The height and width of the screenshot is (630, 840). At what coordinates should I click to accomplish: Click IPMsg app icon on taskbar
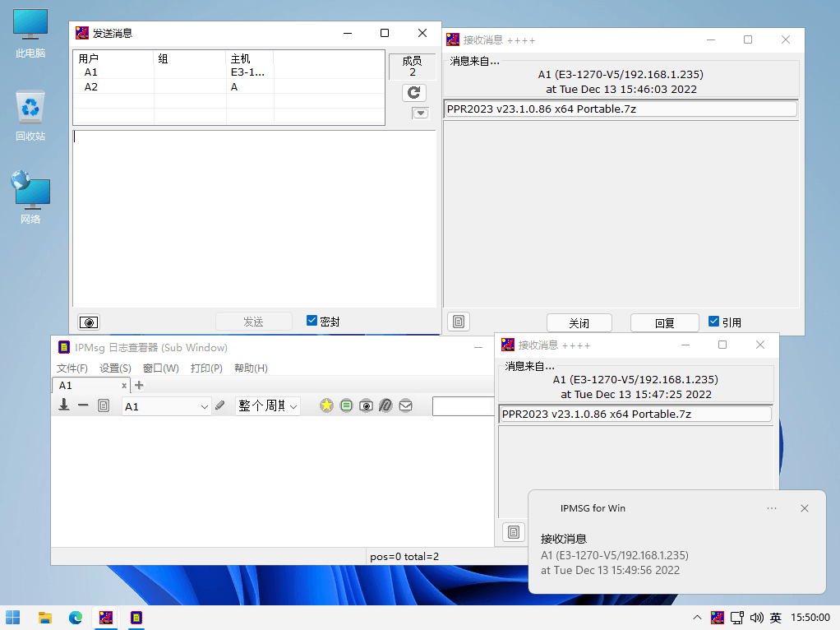click(106, 618)
